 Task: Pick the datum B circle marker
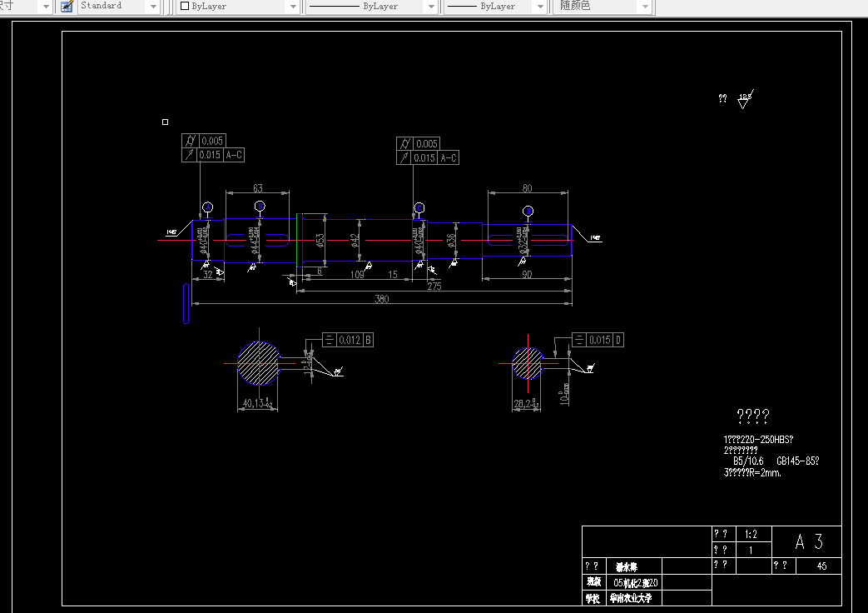(x=260, y=207)
